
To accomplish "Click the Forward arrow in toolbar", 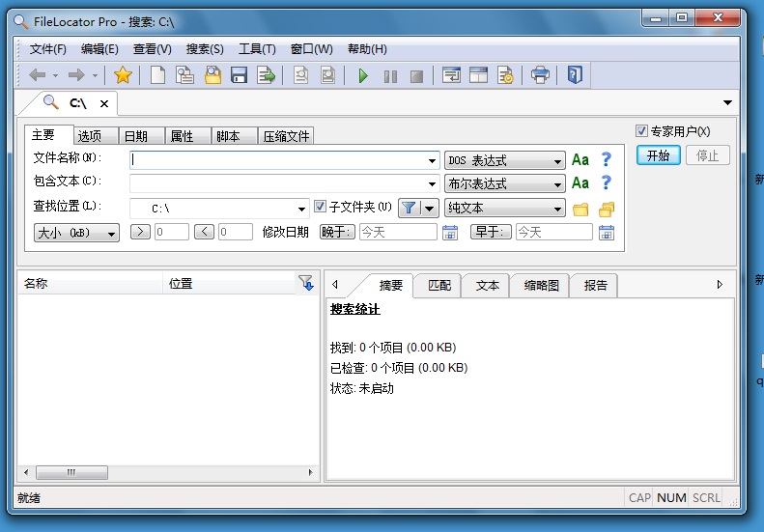I will coord(76,75).
